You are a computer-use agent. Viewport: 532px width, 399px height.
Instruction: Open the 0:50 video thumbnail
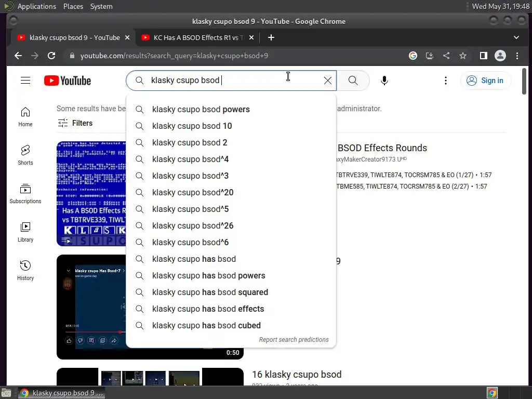coord(91,307)
